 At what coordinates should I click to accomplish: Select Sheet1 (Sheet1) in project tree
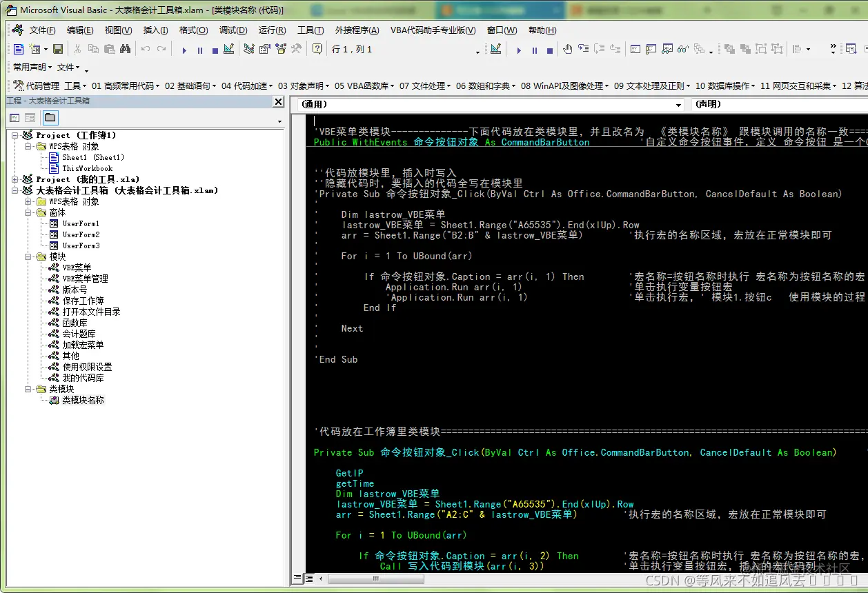[x=92, y=157]
